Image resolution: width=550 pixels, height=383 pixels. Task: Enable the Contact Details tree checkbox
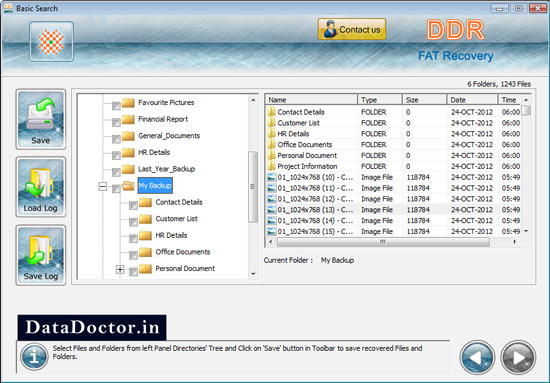[x=133, y=205]
